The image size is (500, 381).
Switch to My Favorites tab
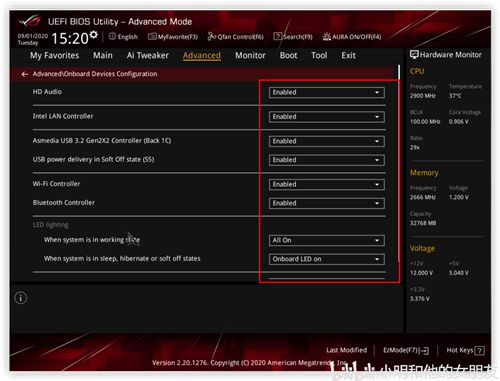[55, 55]
